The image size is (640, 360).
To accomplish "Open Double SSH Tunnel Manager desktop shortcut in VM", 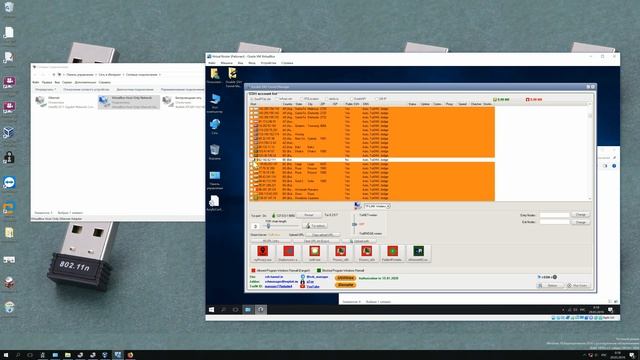I will [233, 77].
